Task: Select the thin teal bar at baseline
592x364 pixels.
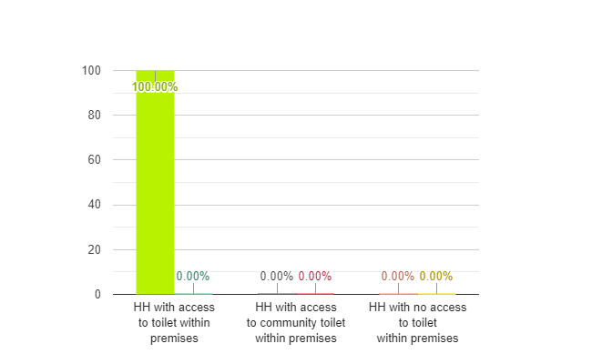Action: tap(193, 293)
